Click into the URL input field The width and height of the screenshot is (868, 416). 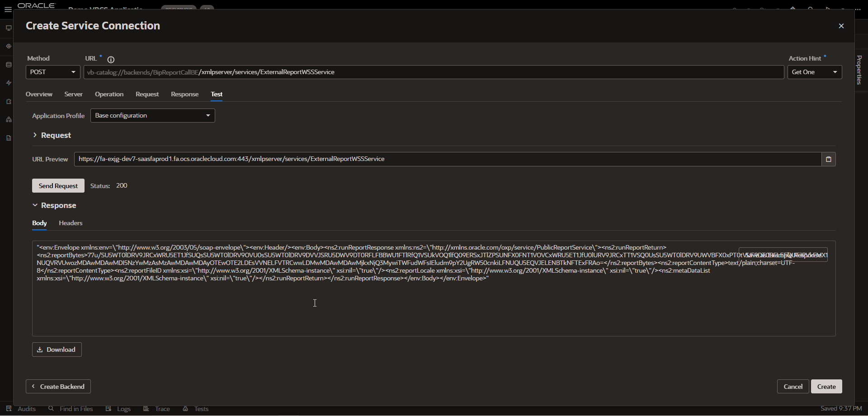434,72
